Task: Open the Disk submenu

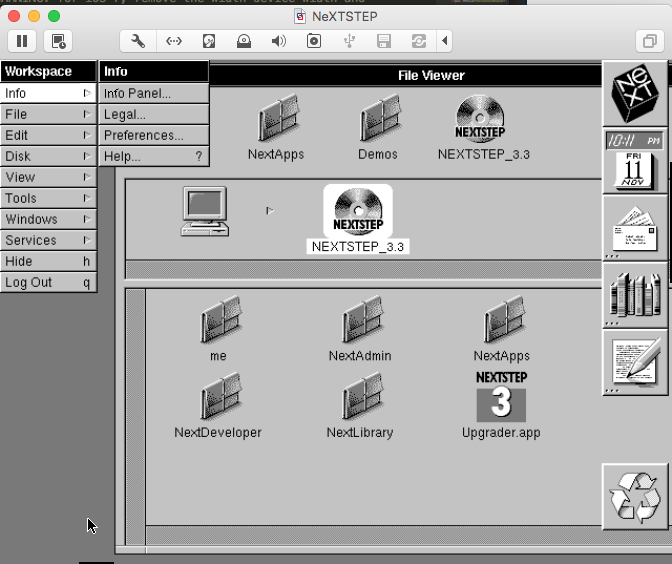Action: (x=48, y=156)
